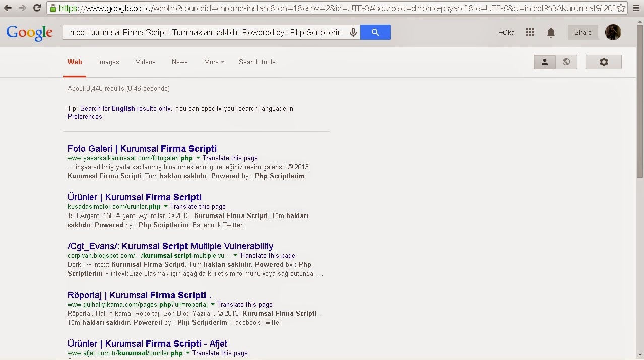This screenshot has height=360, width=644.
Task: Click the 'About 8,440 results' count text
Action: [x=118, y=88]
